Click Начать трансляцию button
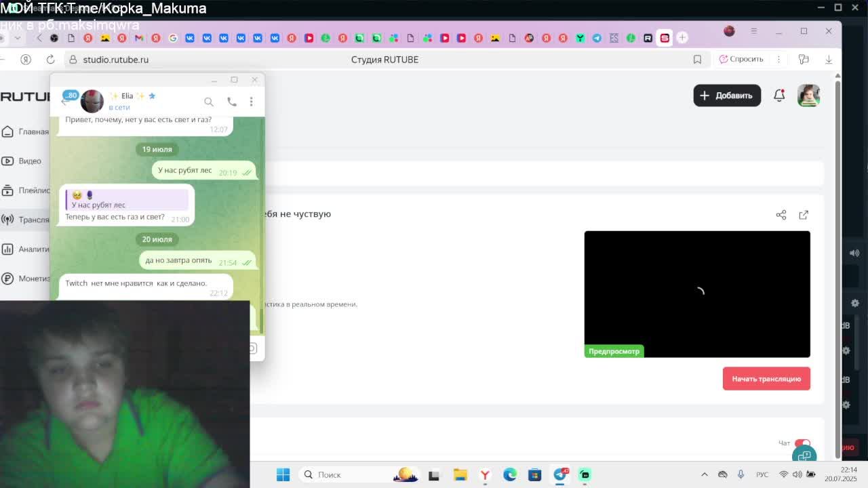The image size is (868, 488). (x=766, y=379)
